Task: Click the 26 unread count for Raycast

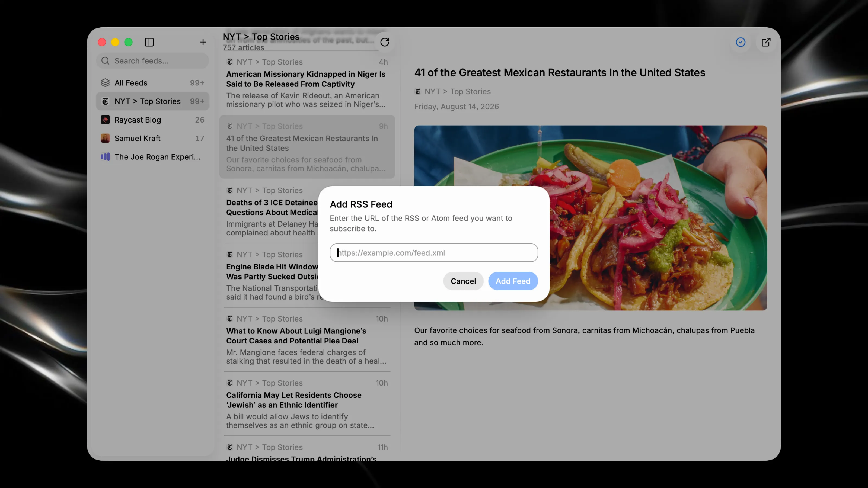Action: [199, 120]
